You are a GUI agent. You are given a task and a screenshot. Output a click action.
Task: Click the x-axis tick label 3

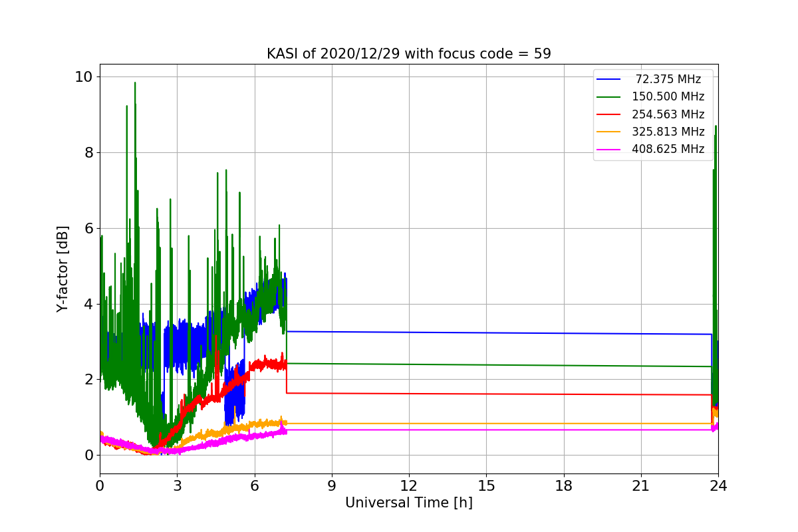[177, 486]
